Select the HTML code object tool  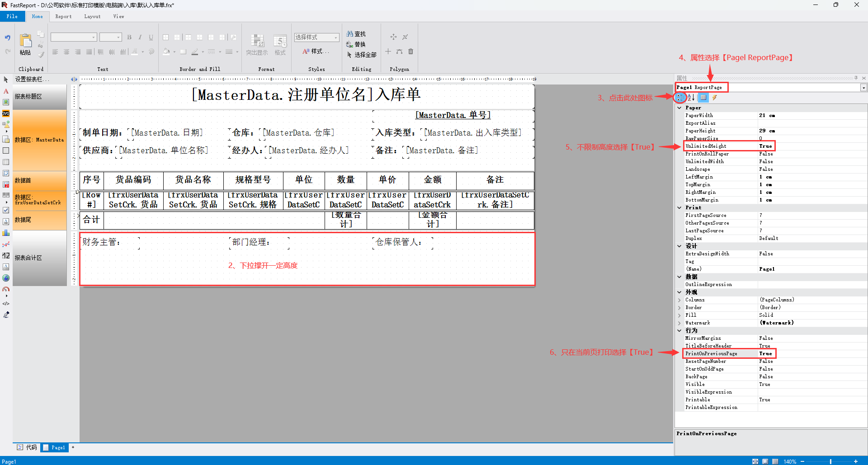(x=6, y=304)
